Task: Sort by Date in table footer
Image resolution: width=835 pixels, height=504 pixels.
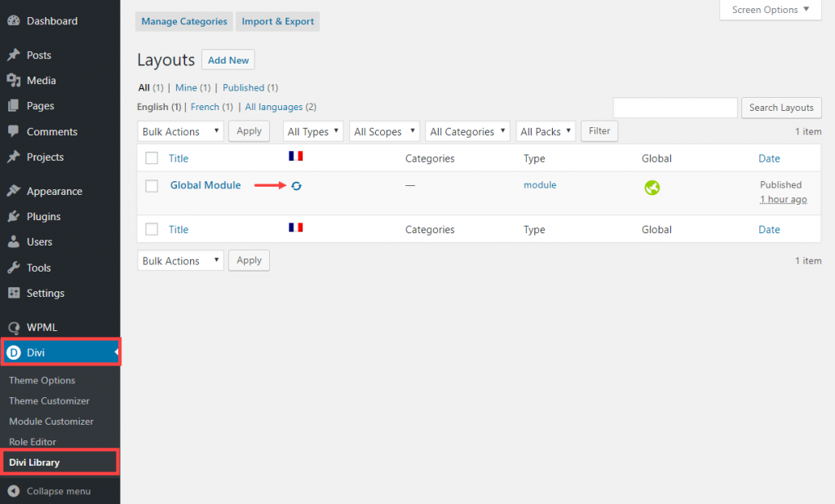Action: [769, 230]
